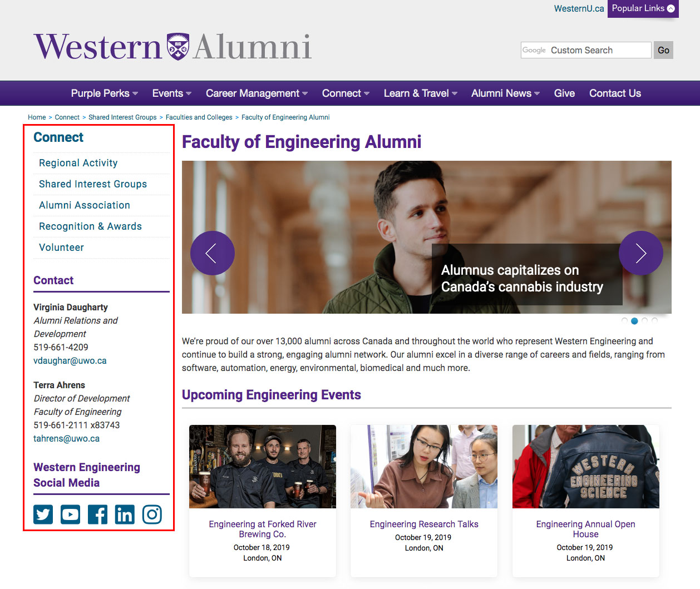Select the fourth carousel indicator dot

654,321
